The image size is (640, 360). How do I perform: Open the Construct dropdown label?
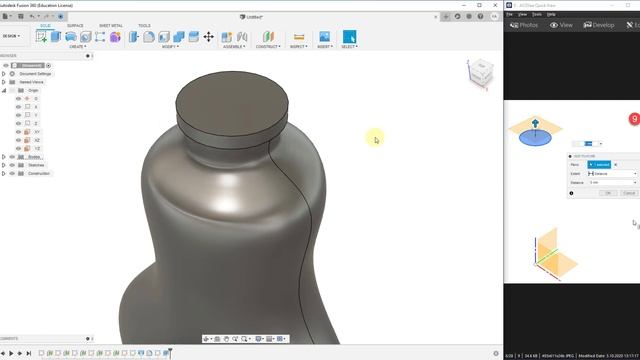pos(268,47)
